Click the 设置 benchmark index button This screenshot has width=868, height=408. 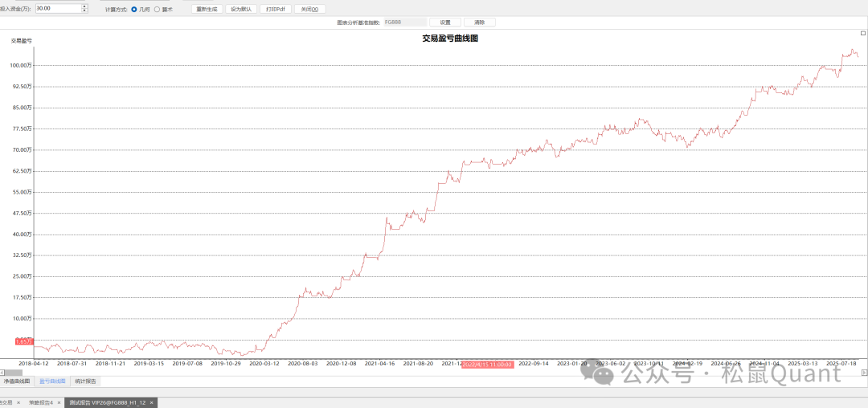445,22
